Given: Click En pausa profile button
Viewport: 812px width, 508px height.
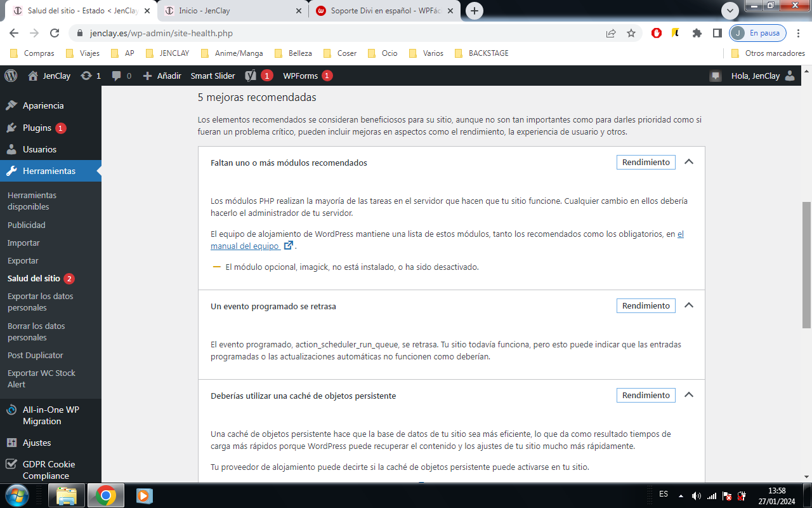Looking at the screenshot, I should (758, 33).
